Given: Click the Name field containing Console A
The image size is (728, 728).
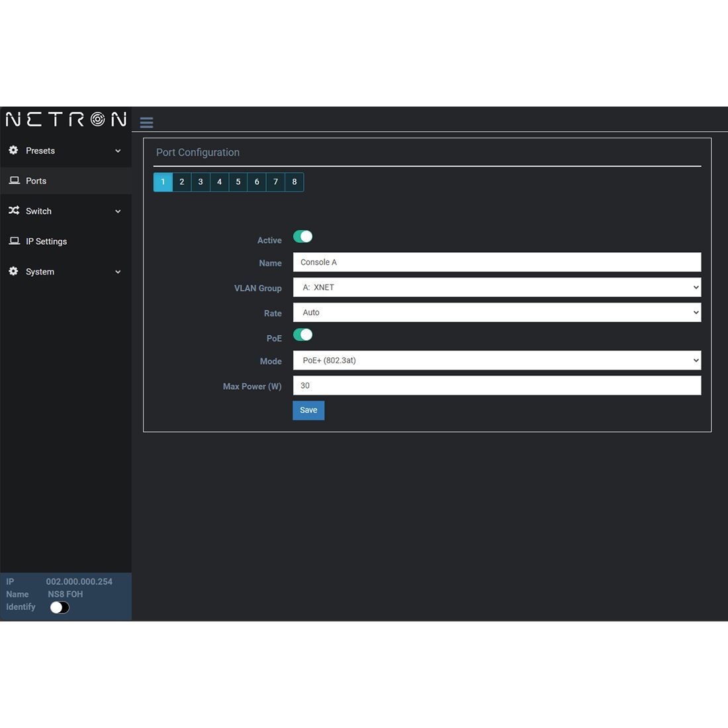Looking at the screenshot, I should point(496,262).
